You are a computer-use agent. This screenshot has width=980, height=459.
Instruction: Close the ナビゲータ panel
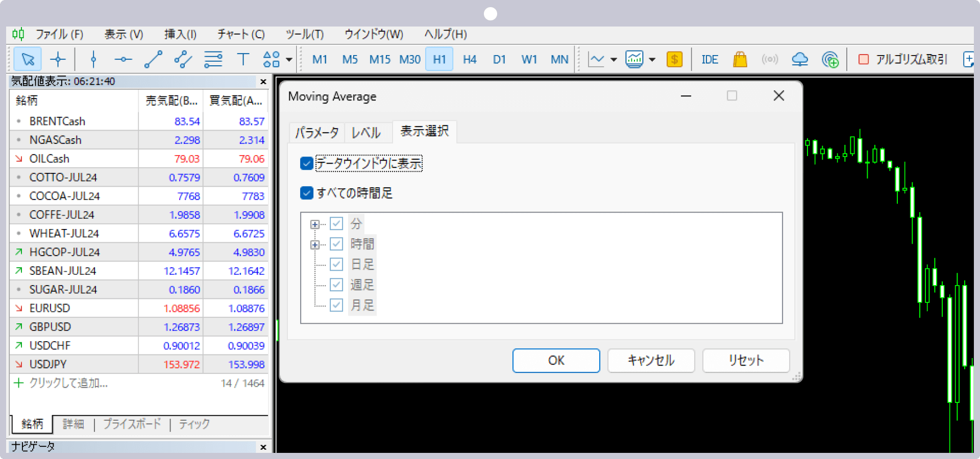[x=263, y=447]
